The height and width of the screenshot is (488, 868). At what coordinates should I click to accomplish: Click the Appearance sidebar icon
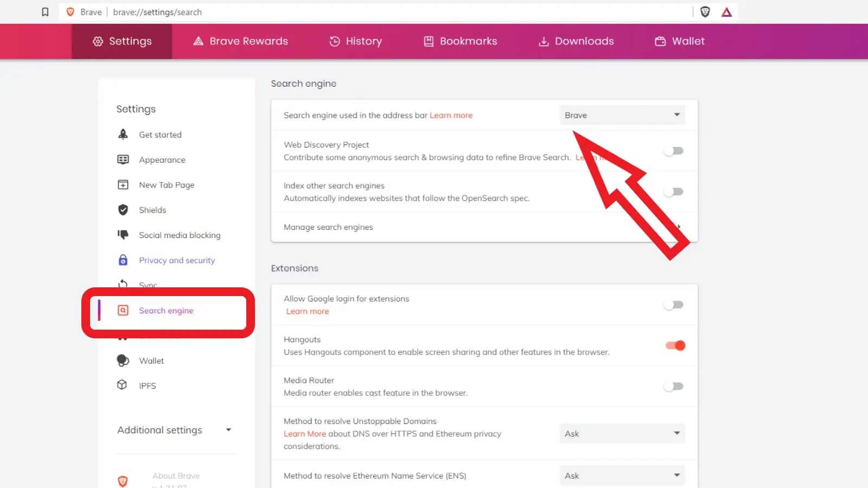[x=123, y=159]
